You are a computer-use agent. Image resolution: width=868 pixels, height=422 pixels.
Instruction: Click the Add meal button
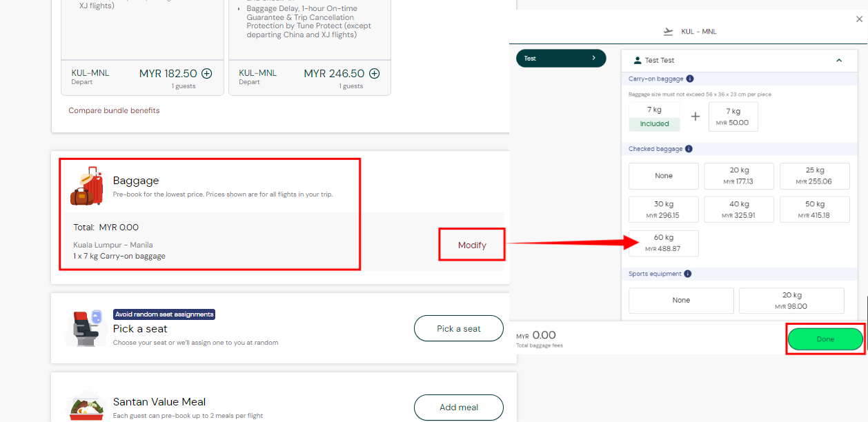(458, 408)
